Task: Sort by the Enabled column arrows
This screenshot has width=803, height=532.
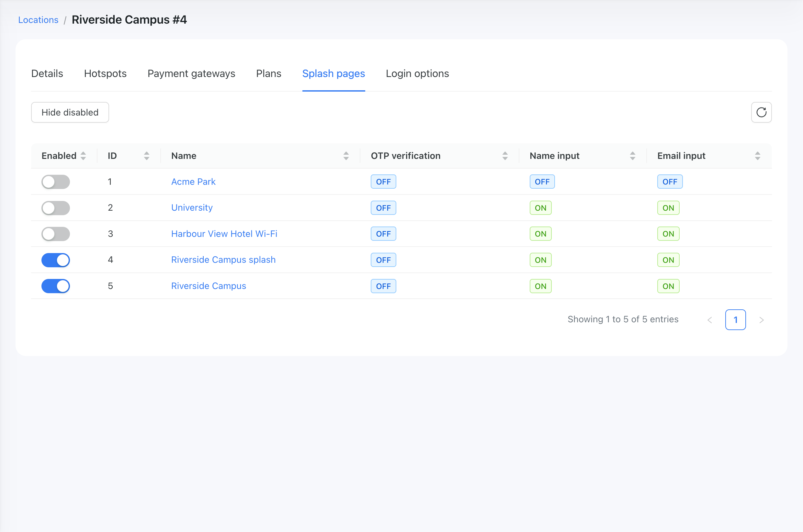Action: [x=83, y=156]
